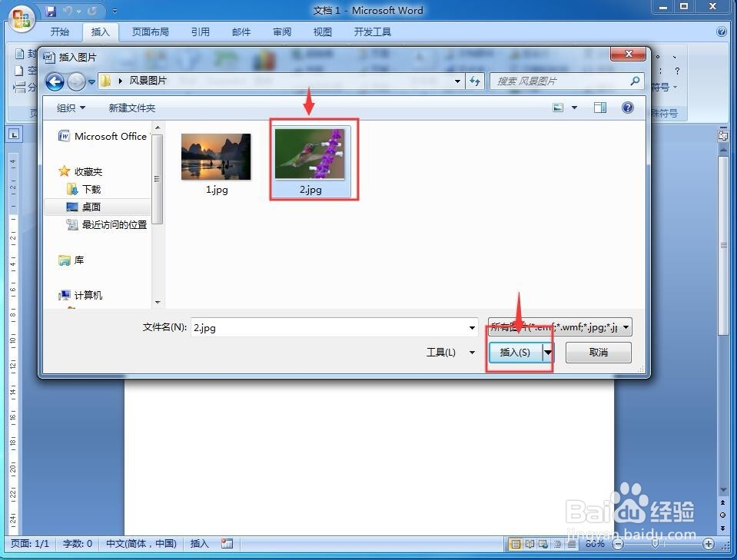Open the 视图 ribbon tab

pos(323,32)
